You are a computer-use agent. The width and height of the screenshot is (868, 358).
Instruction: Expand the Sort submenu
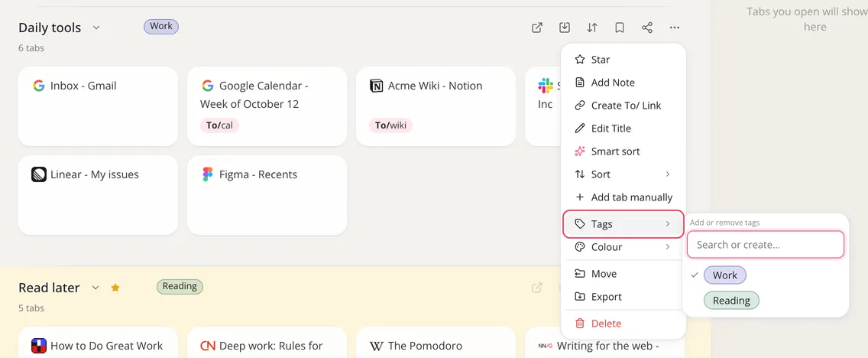click(x=623, y=174)
